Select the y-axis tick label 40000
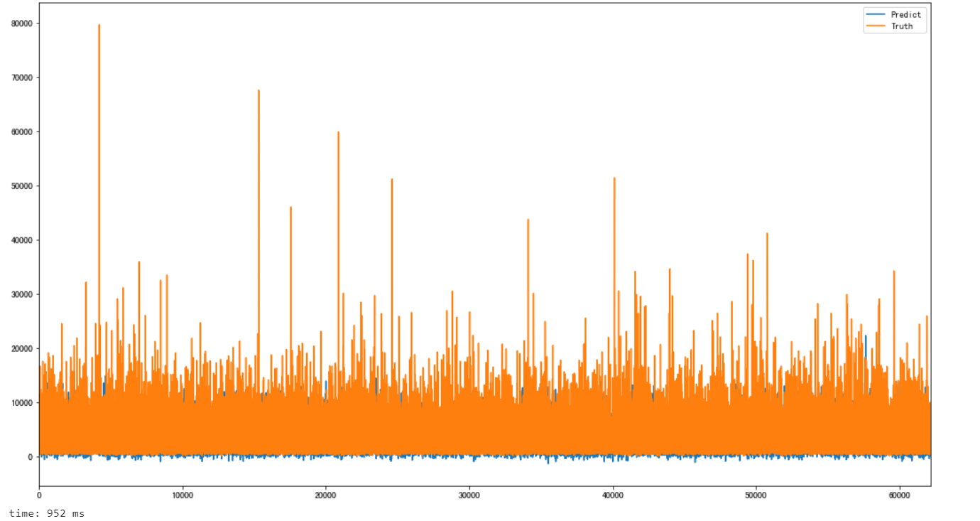 21,240
